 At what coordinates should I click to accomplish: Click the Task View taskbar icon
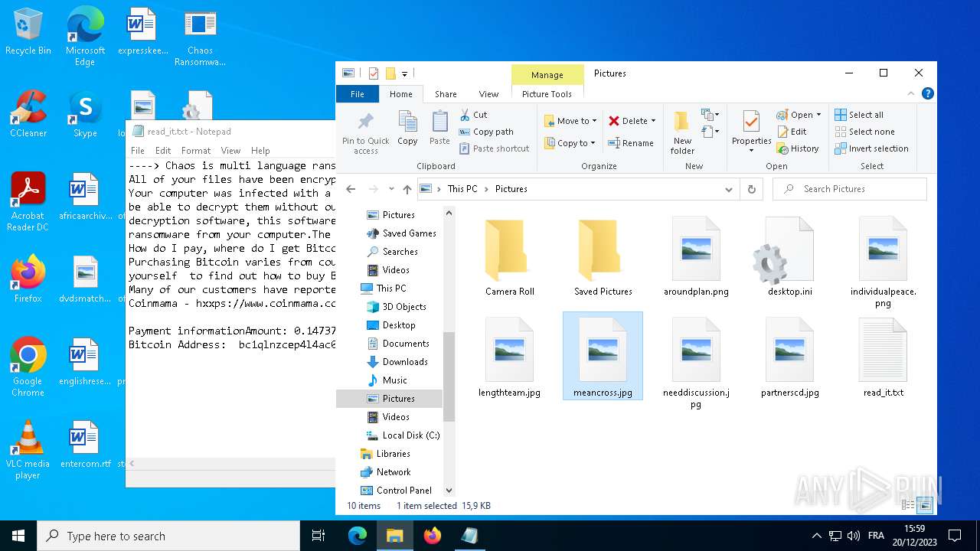click(319, 536)
